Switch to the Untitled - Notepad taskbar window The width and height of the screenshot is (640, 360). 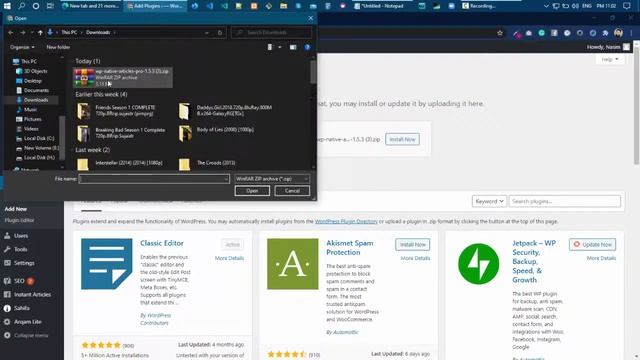pyautogui.click(x=379, y=6)
